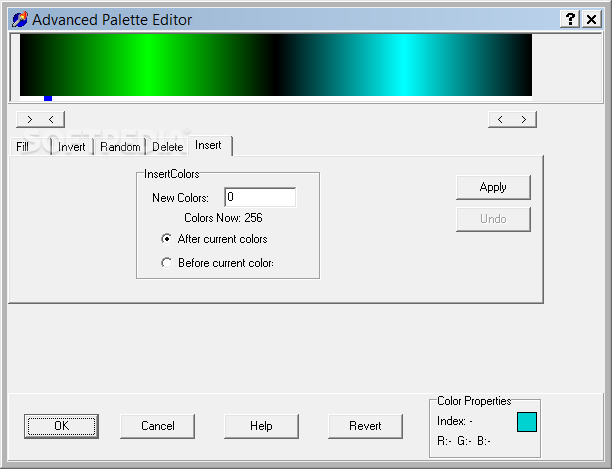
Task: Cancel the palette editing
Action: click(x=158, y=426)
